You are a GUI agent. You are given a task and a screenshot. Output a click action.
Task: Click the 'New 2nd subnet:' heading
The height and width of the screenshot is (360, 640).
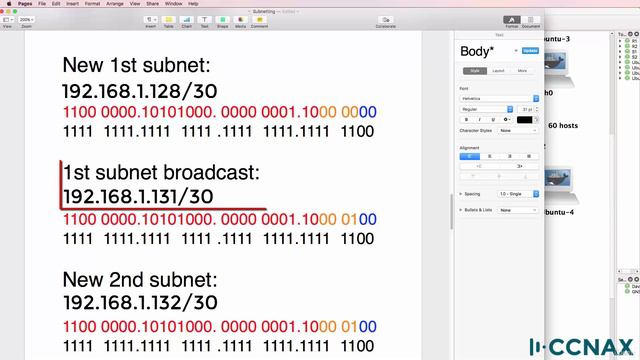click(140, 280)
